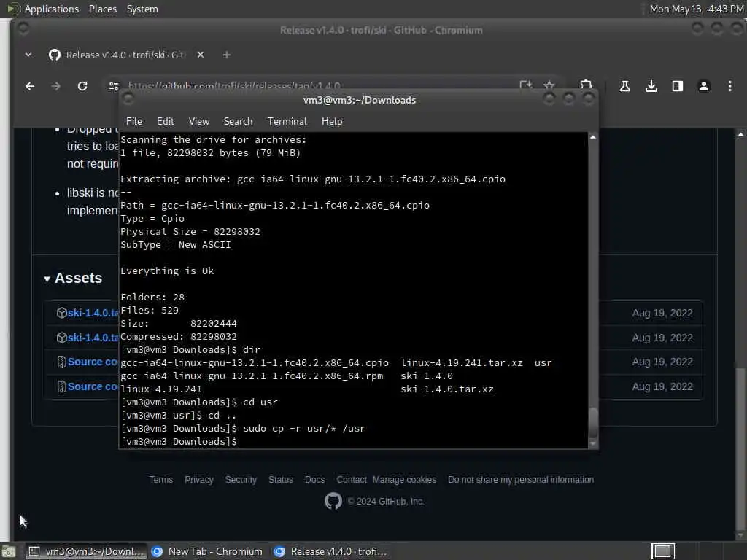Click 'Everything is Ok' text in terminal

click(167, 271)
